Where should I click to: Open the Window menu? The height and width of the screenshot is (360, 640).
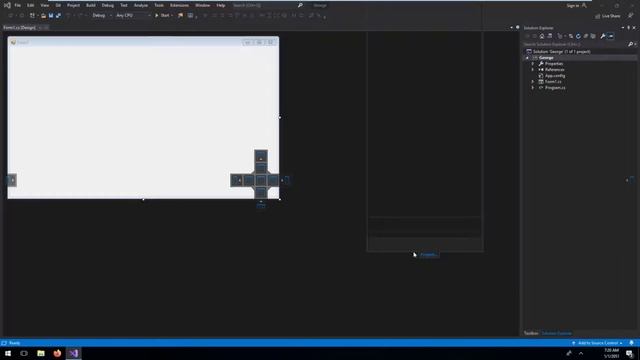tap(202, 5)
